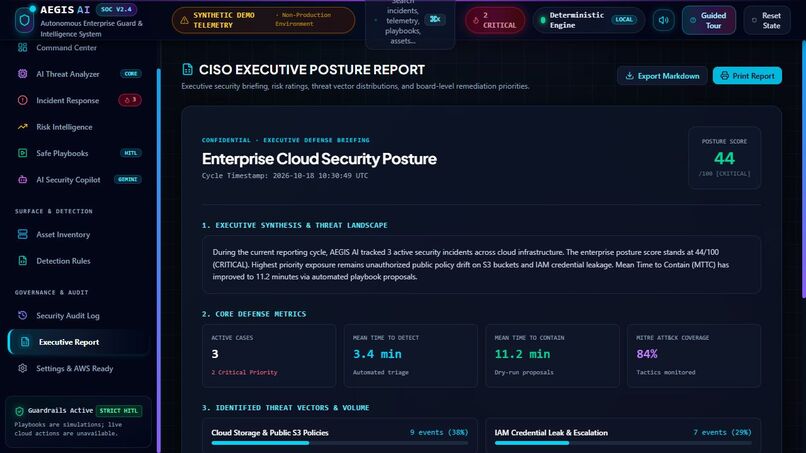Click the sidebar vertical scrollbar
The image size is (806, 453).
(158, 260)
